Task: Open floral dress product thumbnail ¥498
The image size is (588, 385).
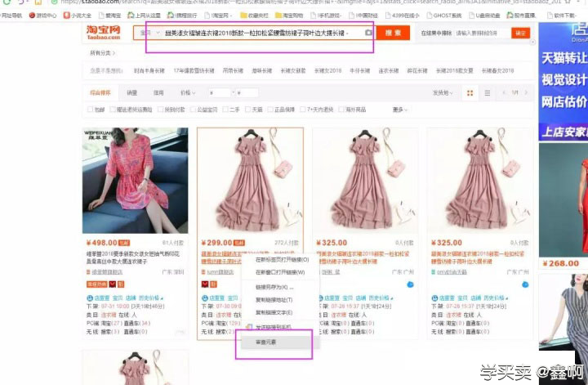Action: coord(135,181)
